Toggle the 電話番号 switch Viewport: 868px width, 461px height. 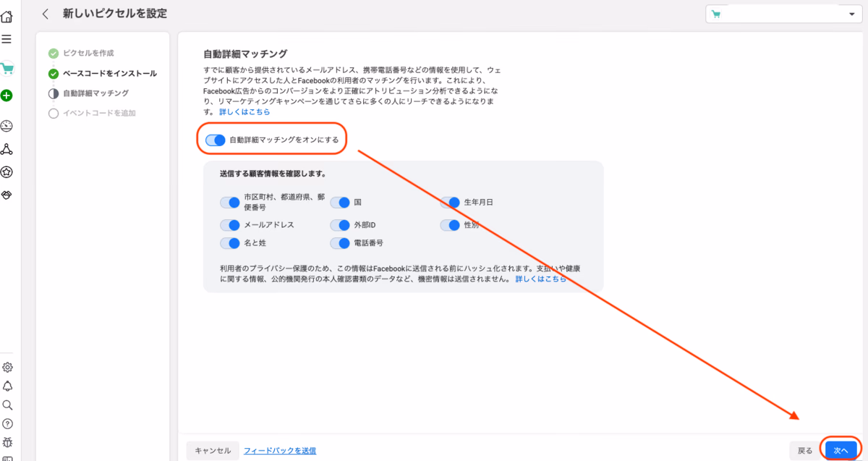(340, 244)
